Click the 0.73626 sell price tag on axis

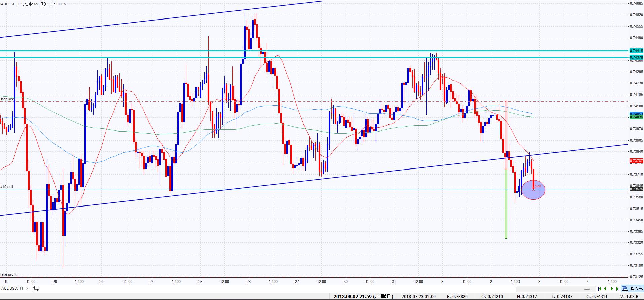coord(636,189)
